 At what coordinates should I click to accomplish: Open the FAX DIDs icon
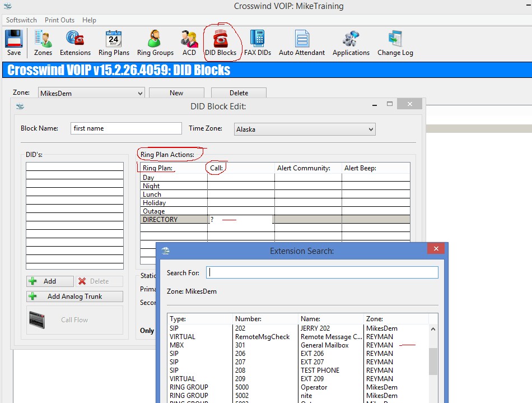(x=258, y=43)
